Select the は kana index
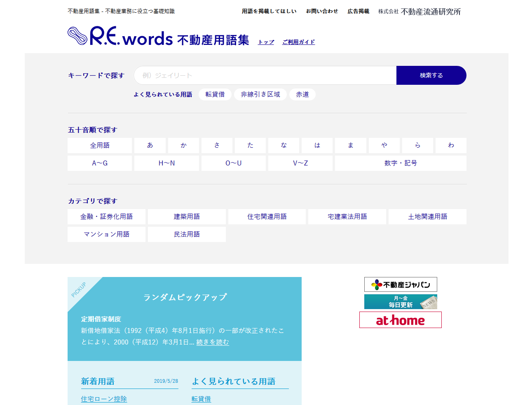532x405 pixels. pyautogui.click(x=317, y=145)
